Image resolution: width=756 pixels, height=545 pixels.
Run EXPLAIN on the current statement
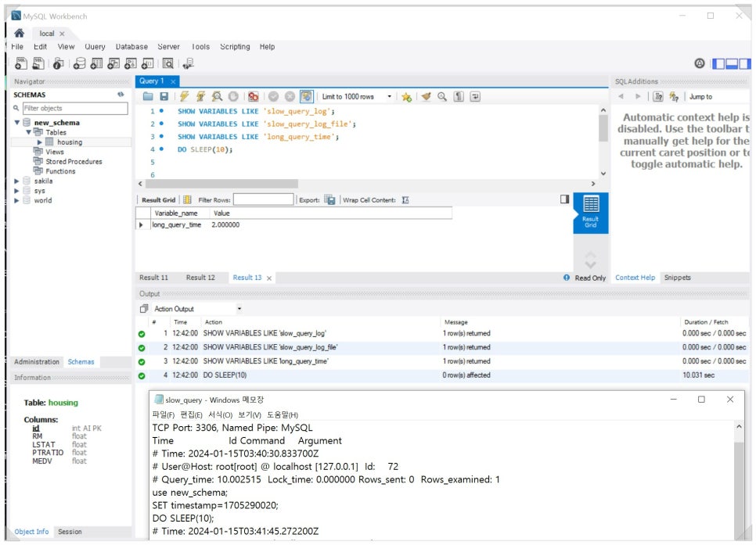217,96
